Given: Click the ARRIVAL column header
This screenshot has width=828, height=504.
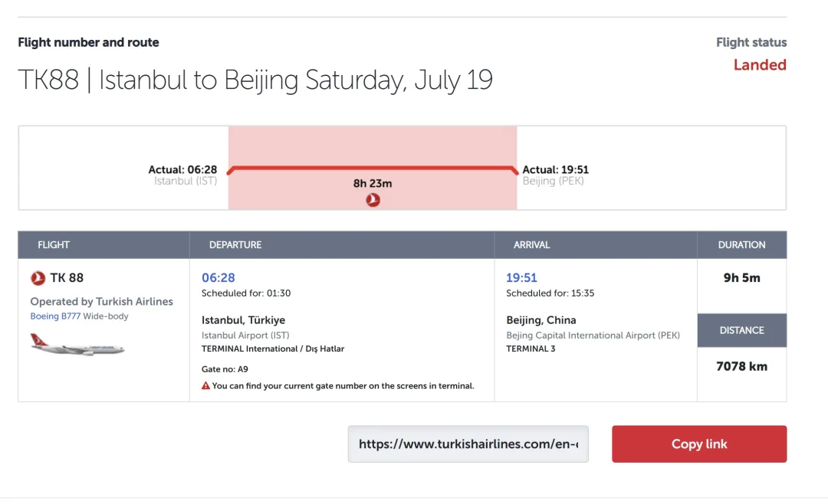Looking at the screenshot, I should [x=532, y=245].
